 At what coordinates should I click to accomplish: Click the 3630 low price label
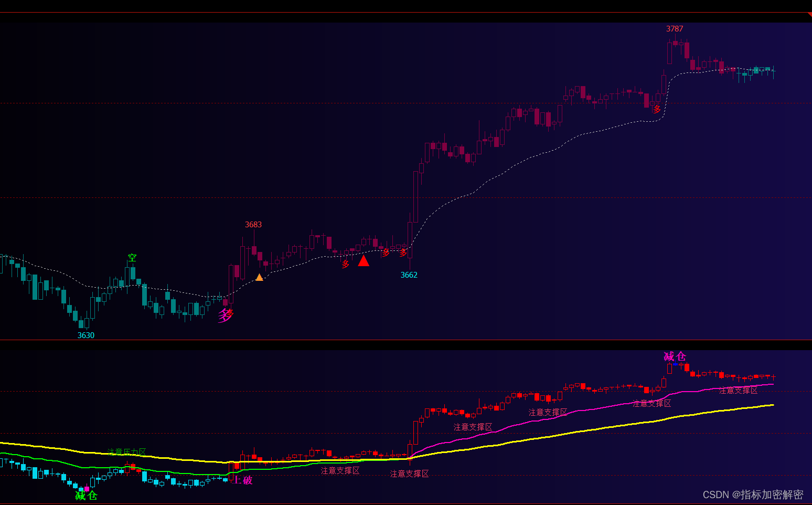click(x=86, y=335)
